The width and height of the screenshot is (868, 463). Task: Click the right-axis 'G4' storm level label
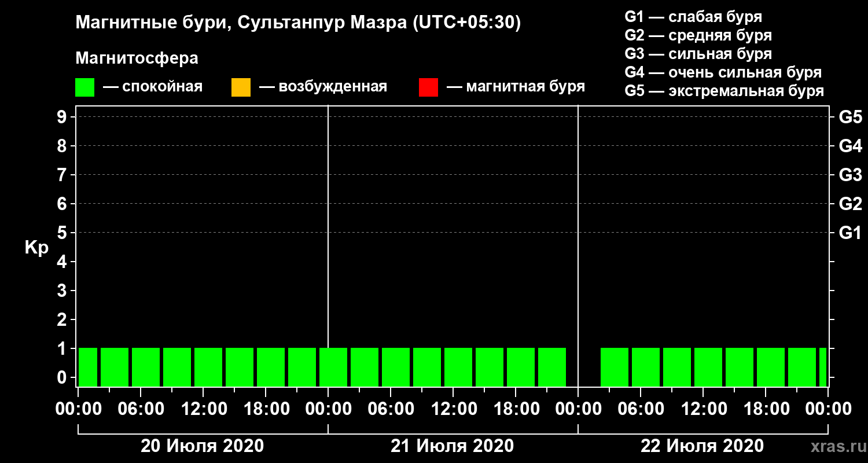click(850, 146)
